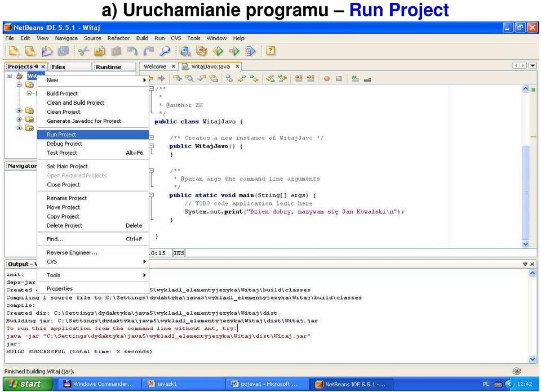Select Debug Project from the context menu

pos(93,144)
